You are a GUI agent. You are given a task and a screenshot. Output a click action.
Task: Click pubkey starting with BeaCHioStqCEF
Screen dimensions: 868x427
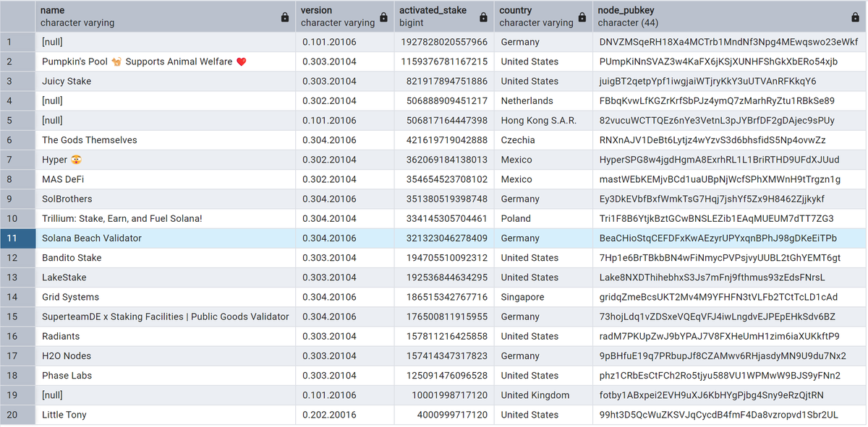pos(729,238)
